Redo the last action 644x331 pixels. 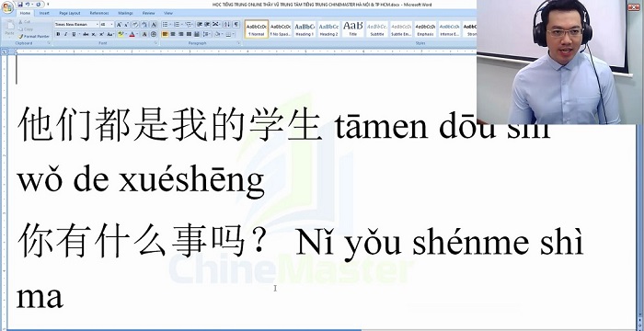click(39, 4)
